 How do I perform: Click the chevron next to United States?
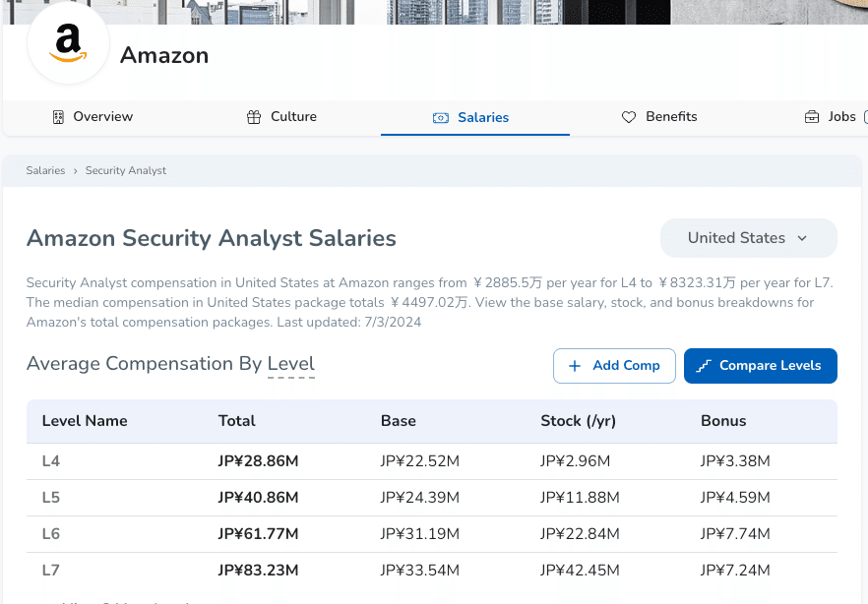pos(802,238)
